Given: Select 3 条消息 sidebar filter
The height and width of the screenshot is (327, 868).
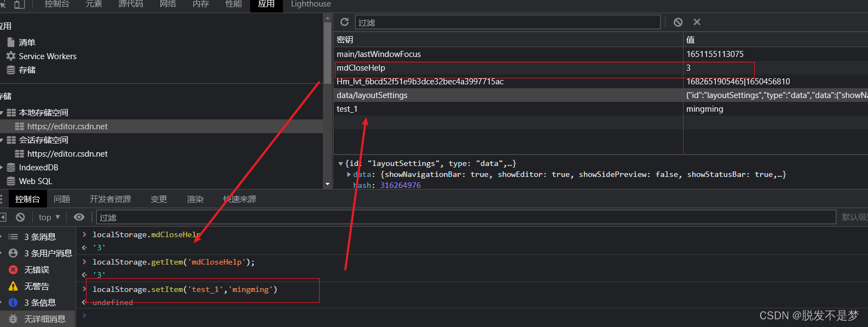Looking at the screenshot, I should (38, 237).
